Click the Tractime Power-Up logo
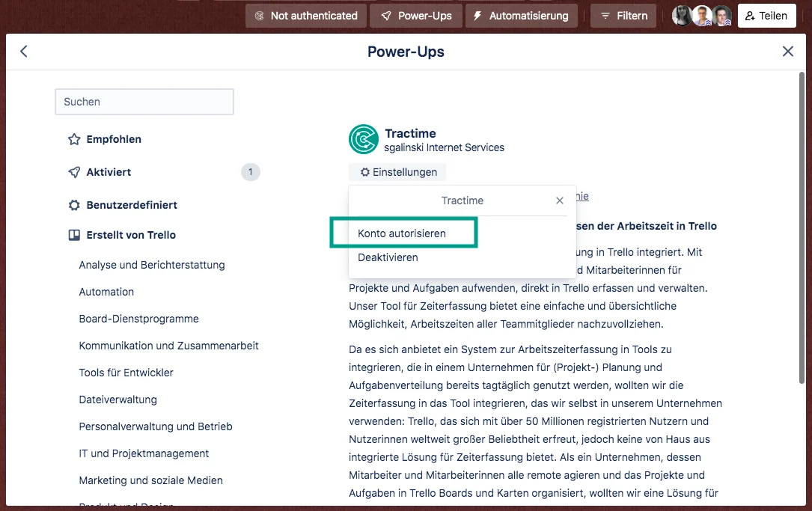 [x=364, y=140]
